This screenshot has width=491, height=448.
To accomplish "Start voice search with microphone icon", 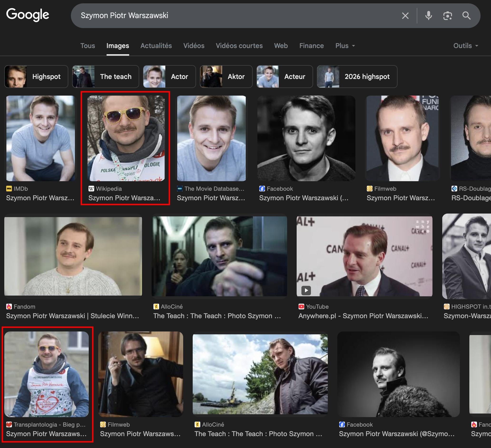I will tap(428, 16).
